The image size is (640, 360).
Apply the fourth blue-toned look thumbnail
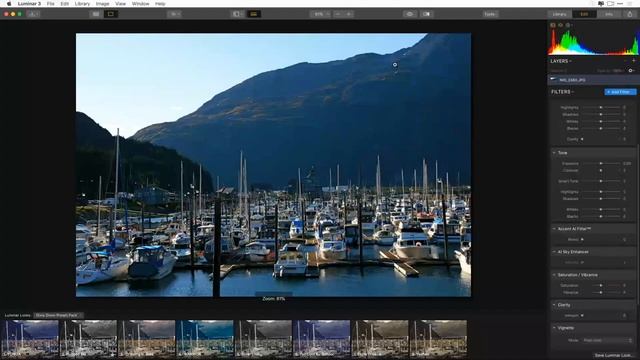204,339
